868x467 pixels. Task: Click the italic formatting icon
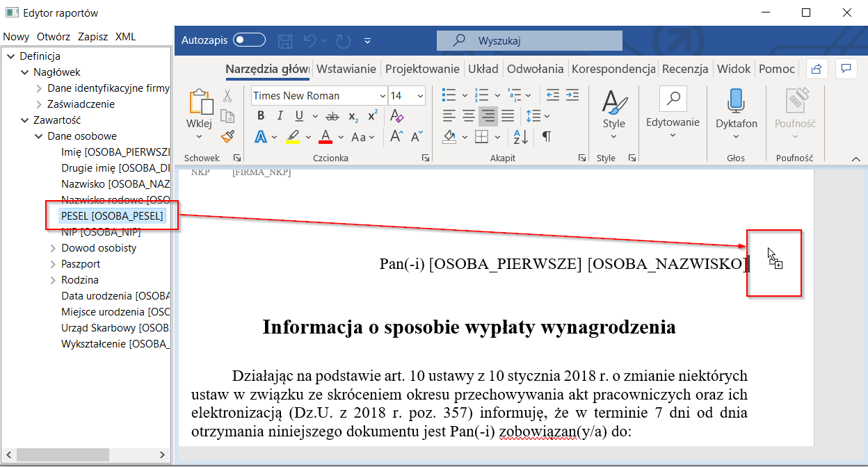coord(280,116)
